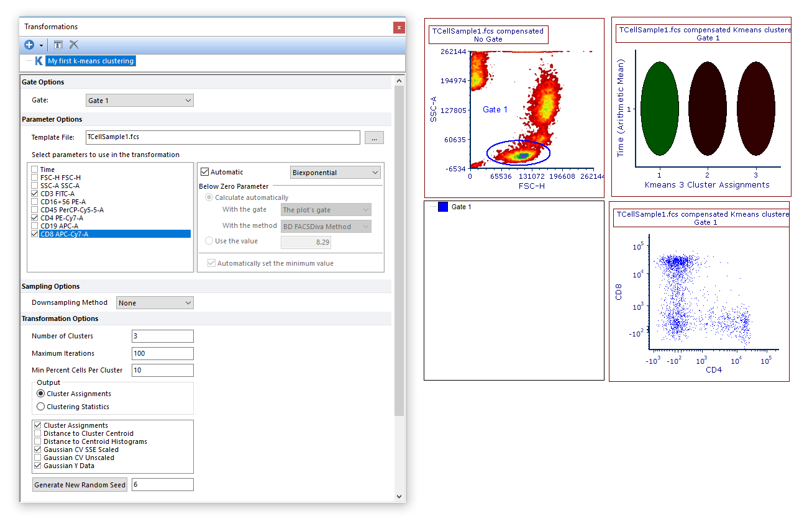Viewport: 812px width, 524px height.
Task: Enable the CD19 APC-A parameter checkbox
Action: (35, 226)
